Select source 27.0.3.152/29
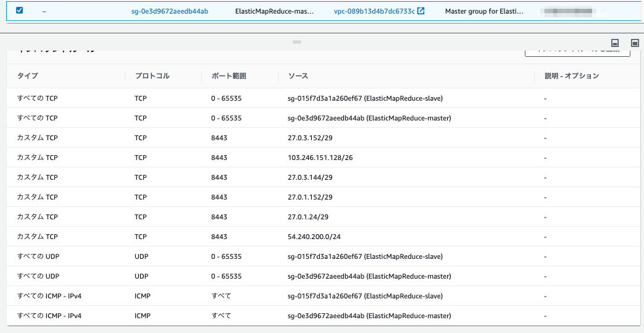This screenshot has height=333, width=644. pyautogui.click(x=310, y=138)
